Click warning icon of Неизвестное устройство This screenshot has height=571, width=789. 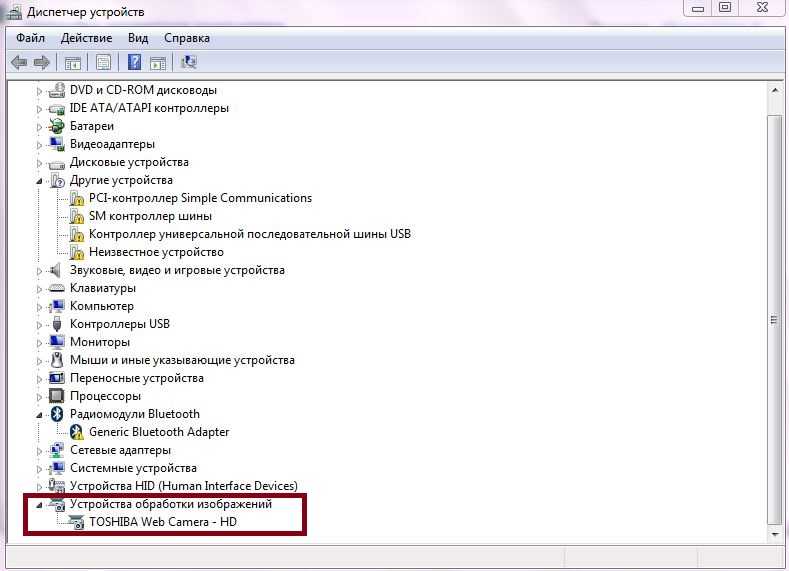(76, 252)
